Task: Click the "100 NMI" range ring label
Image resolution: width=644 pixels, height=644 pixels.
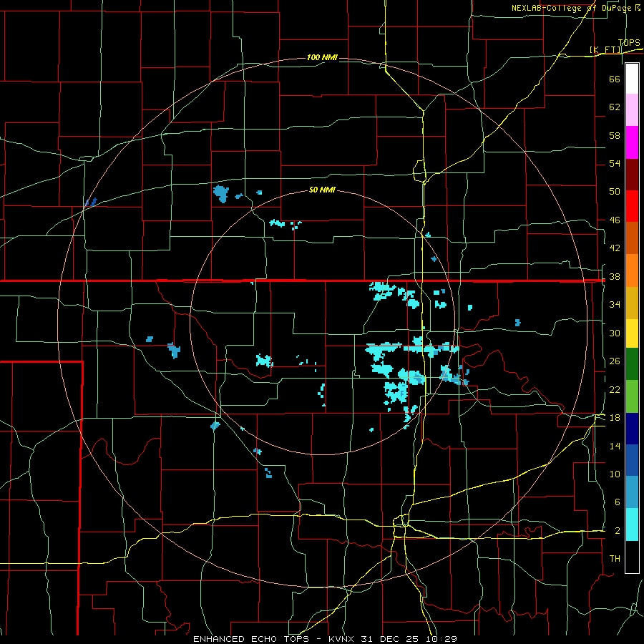Action: tap(322, 57)
